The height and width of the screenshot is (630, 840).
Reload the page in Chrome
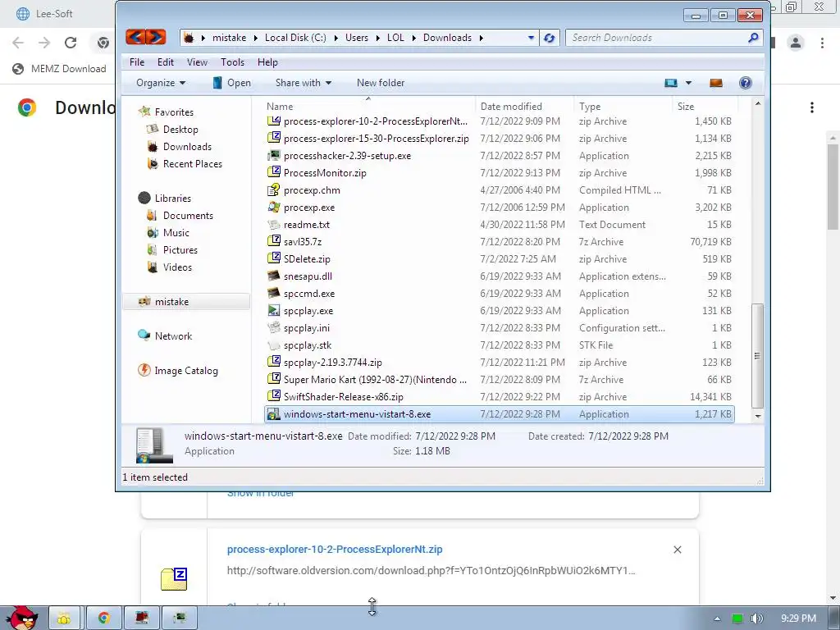click(71, 43)
